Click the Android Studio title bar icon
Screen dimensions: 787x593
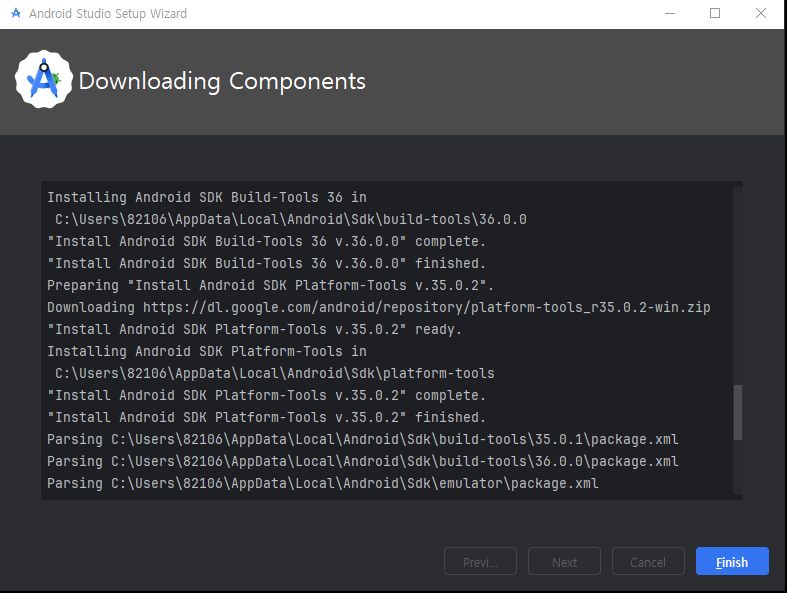coord(16,13)
